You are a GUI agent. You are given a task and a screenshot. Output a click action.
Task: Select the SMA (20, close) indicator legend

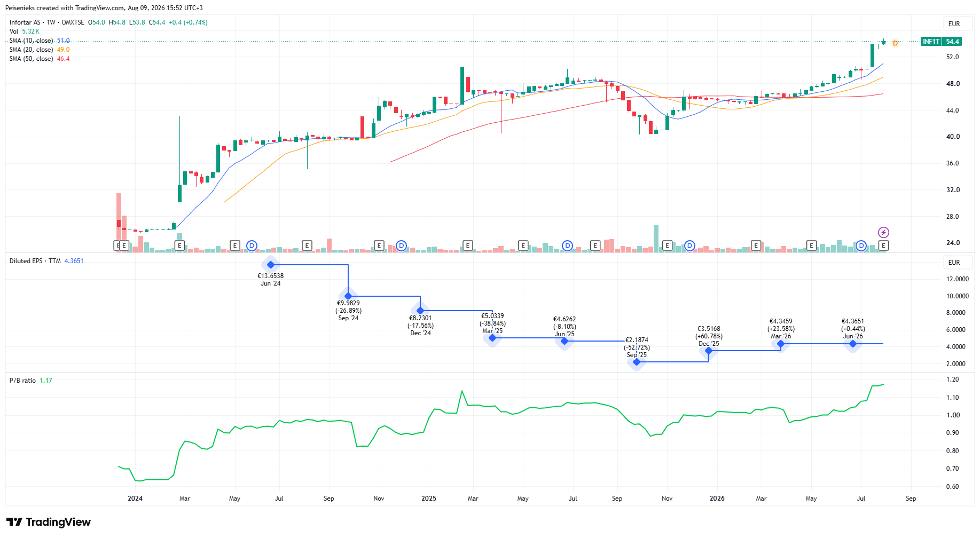click(40, 50)
